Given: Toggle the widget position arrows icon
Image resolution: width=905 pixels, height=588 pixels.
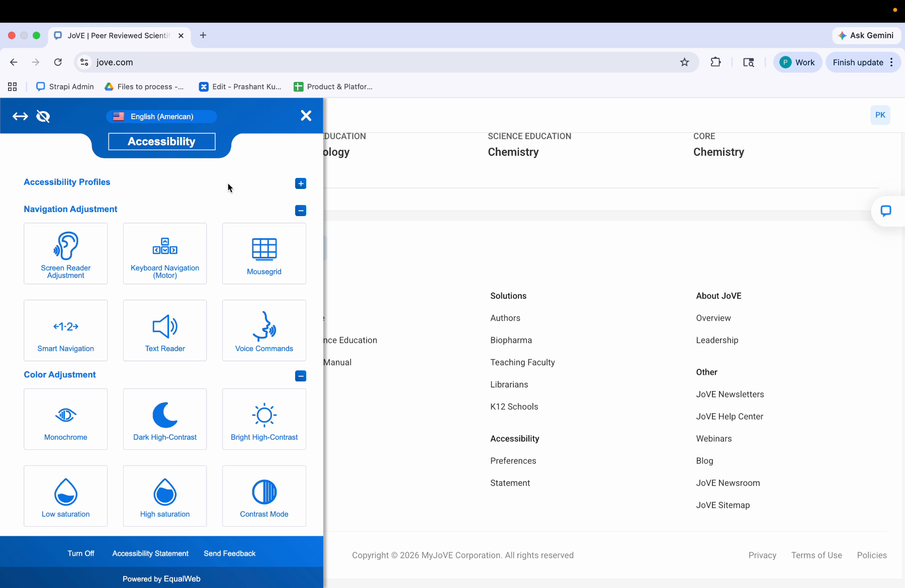Looking at the screenshot, I should (x=20, y=117).
